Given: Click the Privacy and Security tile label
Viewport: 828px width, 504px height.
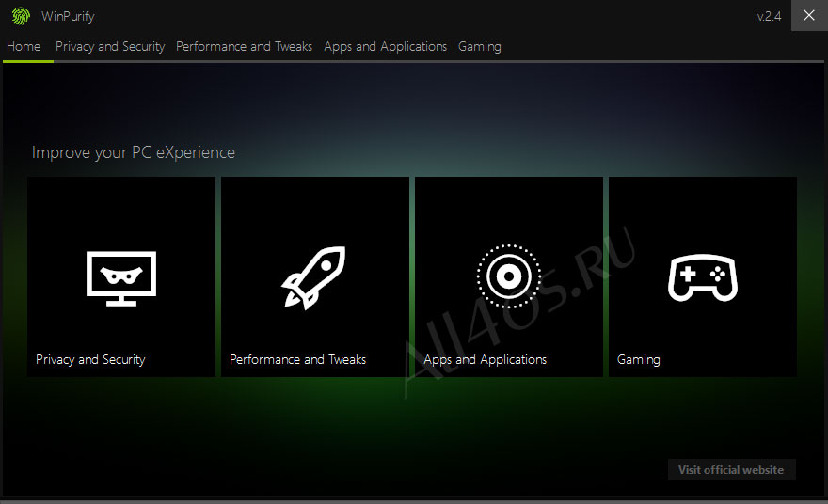Looking at the screenshot, I should 90,359.
